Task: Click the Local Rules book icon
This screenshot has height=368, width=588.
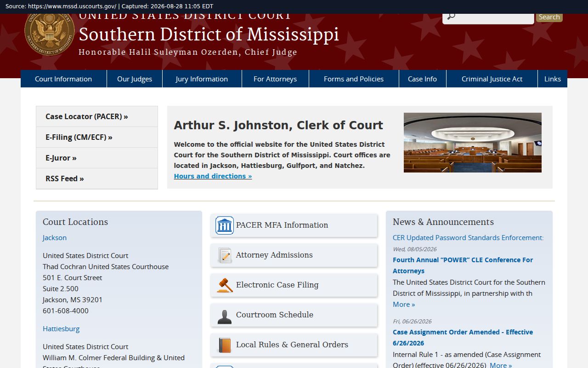Action: [225, 345]
